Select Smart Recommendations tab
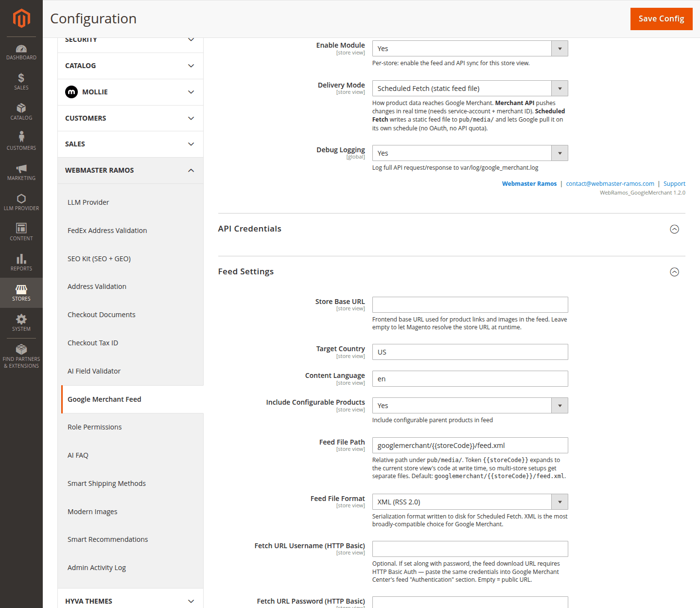Viewport: 700px width, 608px height. pos(131,539)
